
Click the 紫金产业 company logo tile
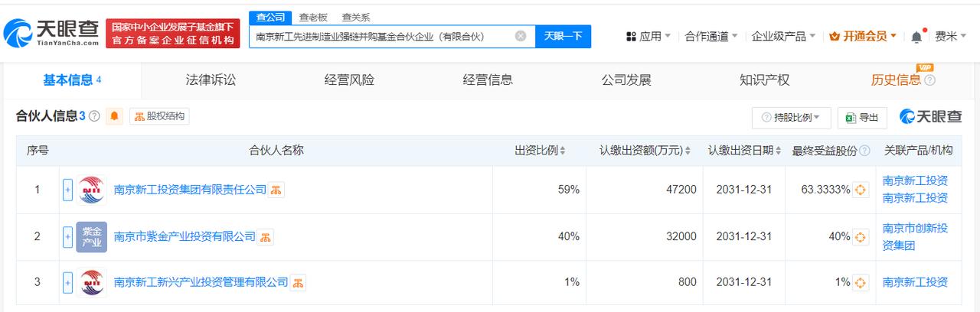point(92,237)
